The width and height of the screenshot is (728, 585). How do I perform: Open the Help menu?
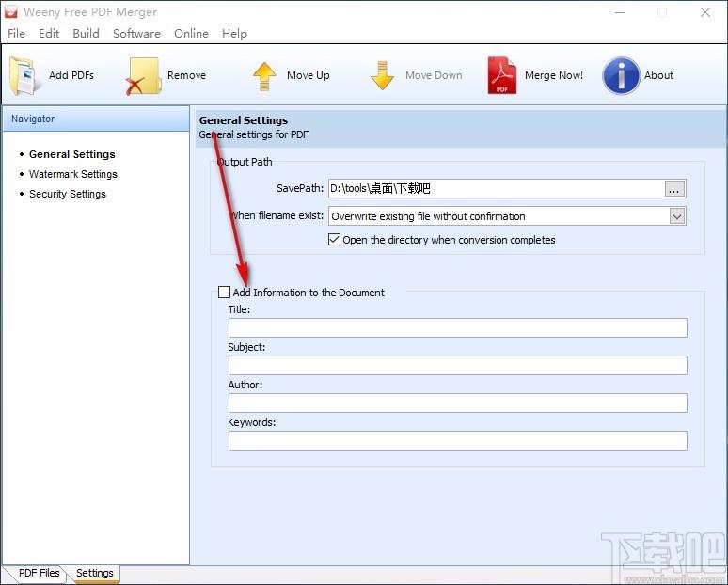pos(234,34)
